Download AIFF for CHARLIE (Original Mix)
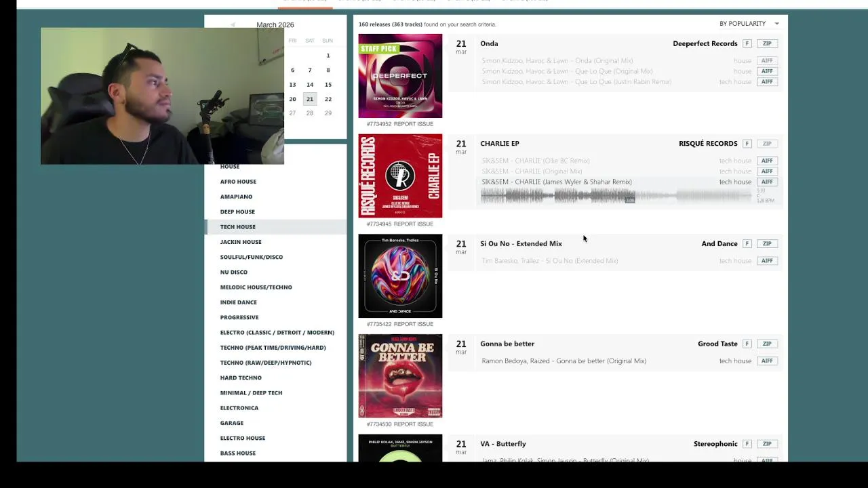Screen dimensions: 868x488 [767, 171]
